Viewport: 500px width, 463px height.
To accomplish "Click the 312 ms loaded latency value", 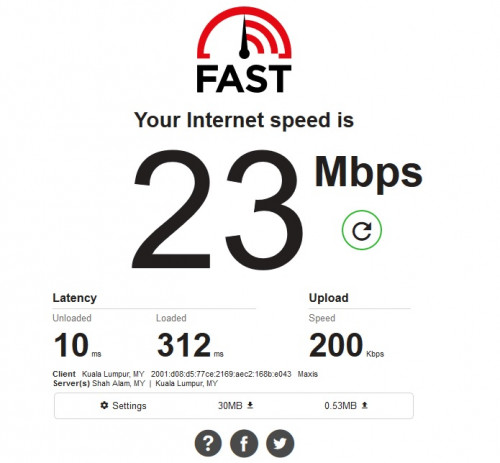I will [x=190, y=345].
